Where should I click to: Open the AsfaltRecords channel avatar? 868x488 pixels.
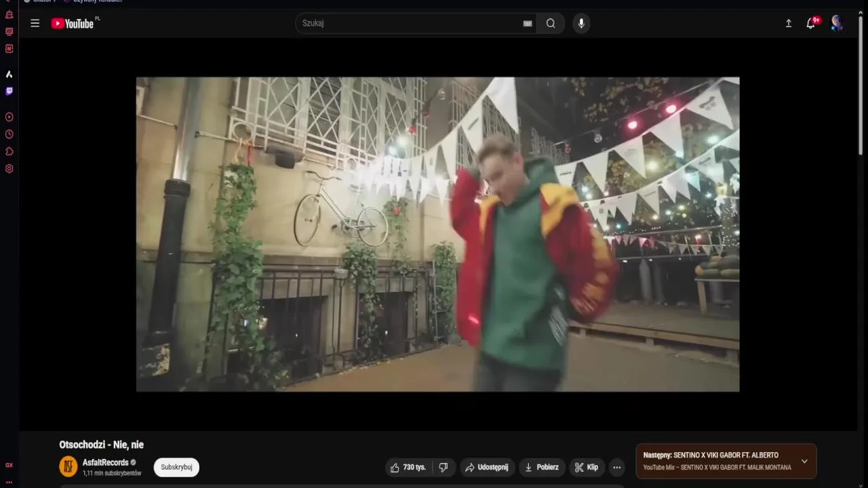[68, 466]
